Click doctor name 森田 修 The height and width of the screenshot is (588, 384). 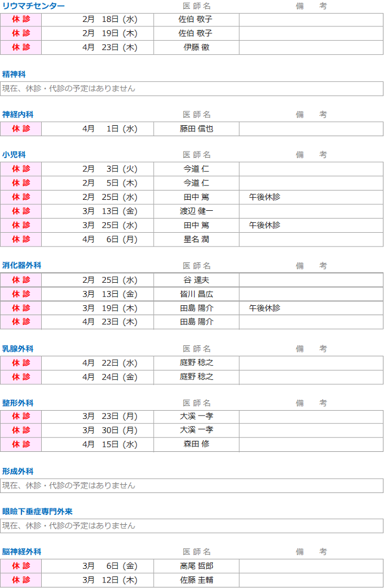point(196,444)
